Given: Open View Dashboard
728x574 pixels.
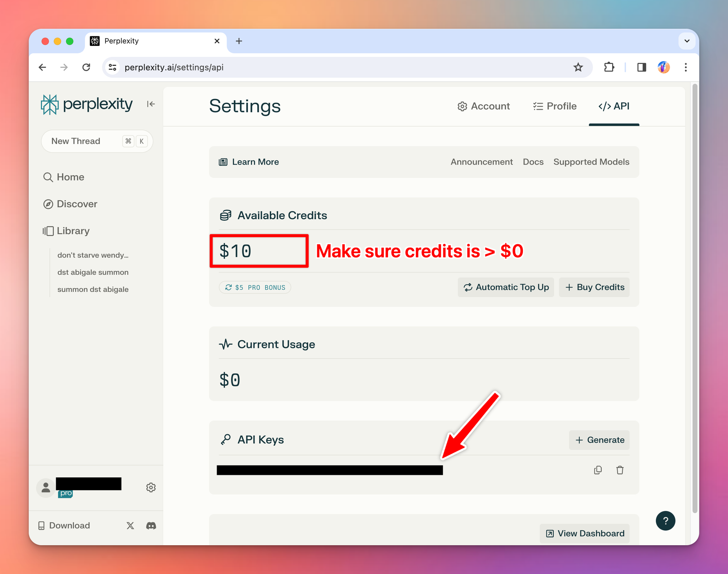Looking at the screenshot, I should pos(585,533).
